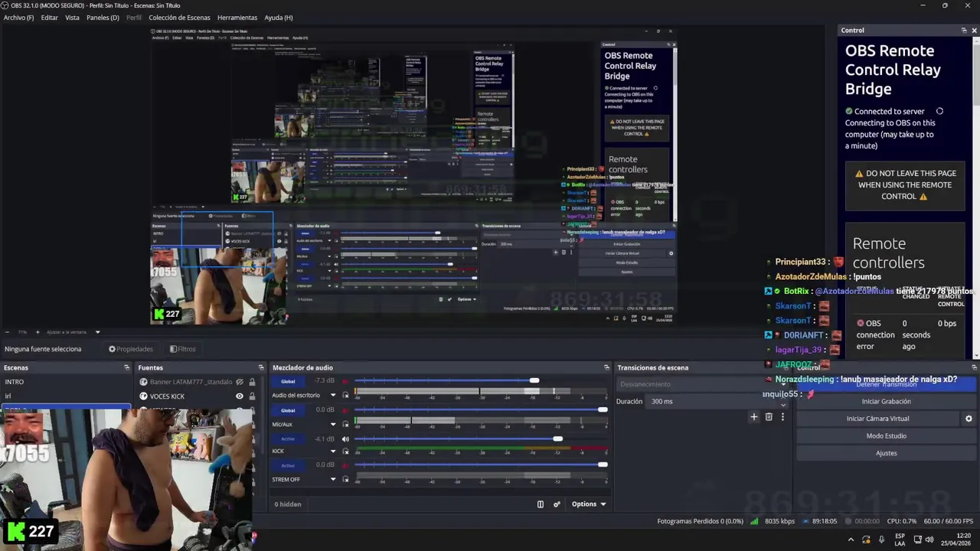Expand the Audio del escritorio channel dropdown arrow
The image size is (980, 551).
click(x=333, y=396)
